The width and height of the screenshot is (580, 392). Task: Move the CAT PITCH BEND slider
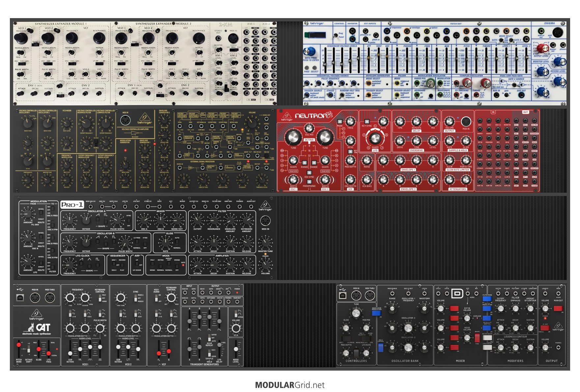pyautogui.click(x=19, y=345)
